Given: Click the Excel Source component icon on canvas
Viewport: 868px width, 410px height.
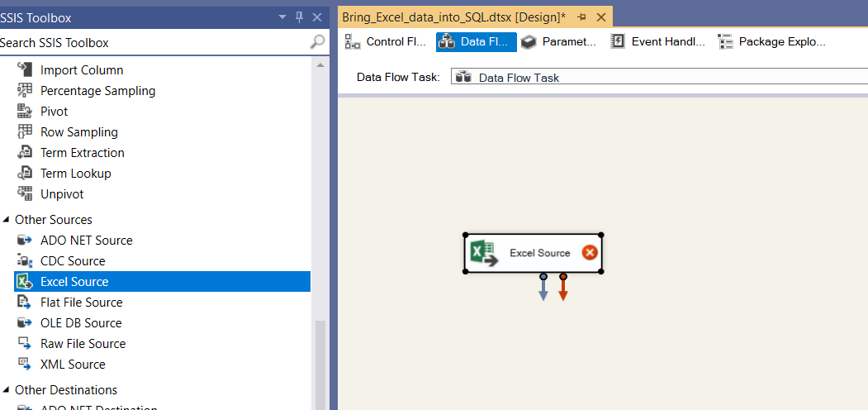Looking at the screenshot, I should coord(483,253).
